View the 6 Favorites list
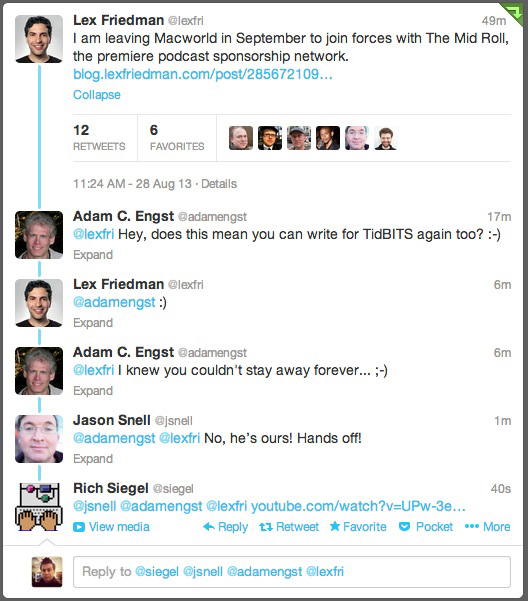The height and width of the screenshot is (601, 528). (x=177, y=138)
